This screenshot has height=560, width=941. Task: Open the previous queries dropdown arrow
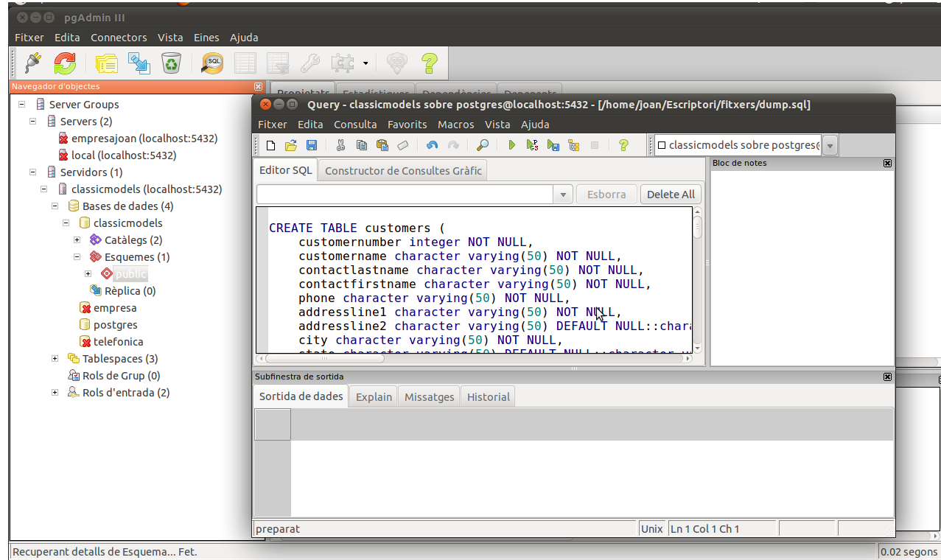pyautogui.click(x=563, y=195)
